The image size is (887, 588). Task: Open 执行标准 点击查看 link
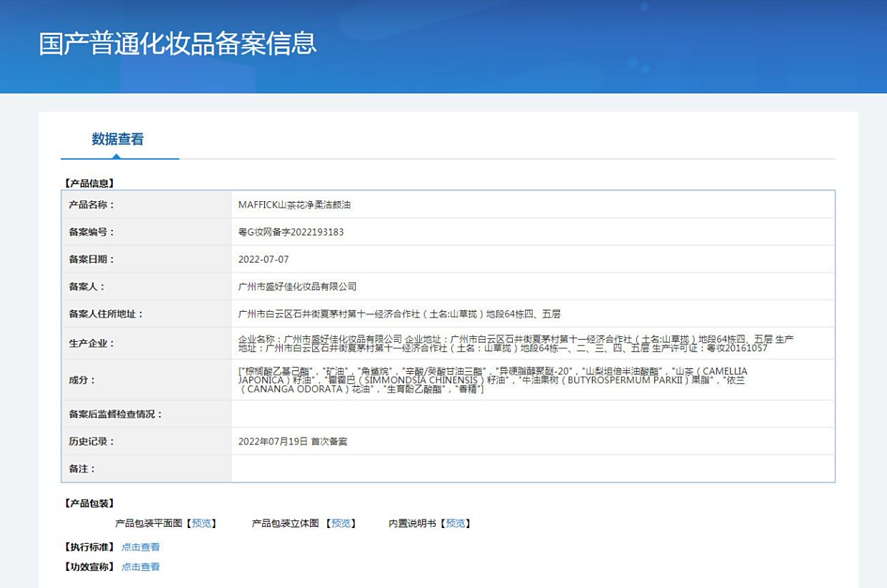click(141, 547)
